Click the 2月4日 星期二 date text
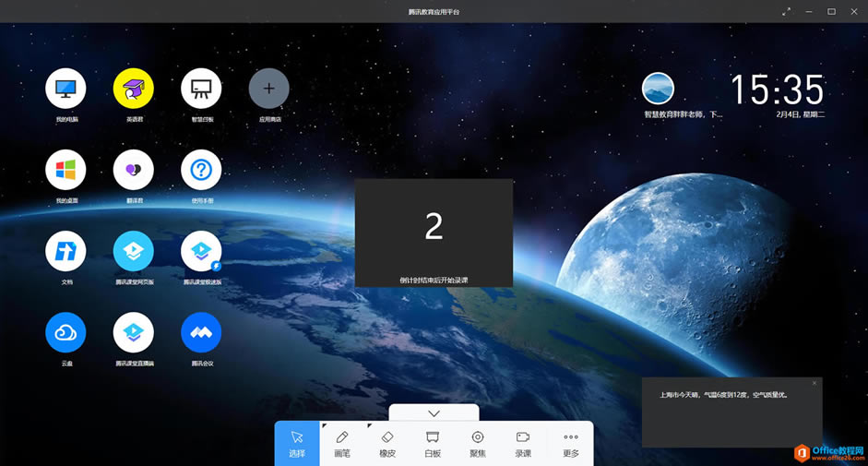The height and width of the screenshot is (466, 868). tap(801, 114)
